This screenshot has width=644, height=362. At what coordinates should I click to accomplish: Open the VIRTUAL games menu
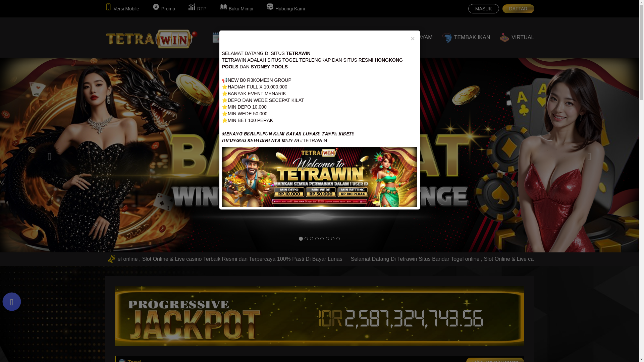point(517,38)
